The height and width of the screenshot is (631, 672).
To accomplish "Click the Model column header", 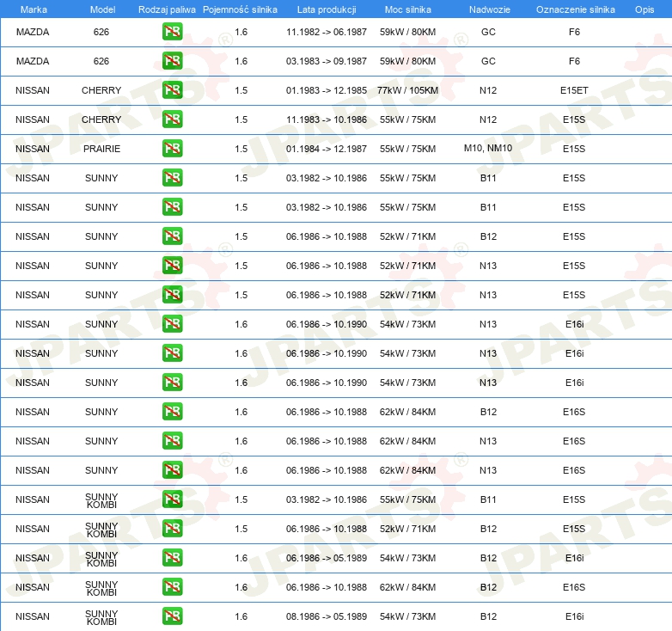I will (x=102, y=9).
